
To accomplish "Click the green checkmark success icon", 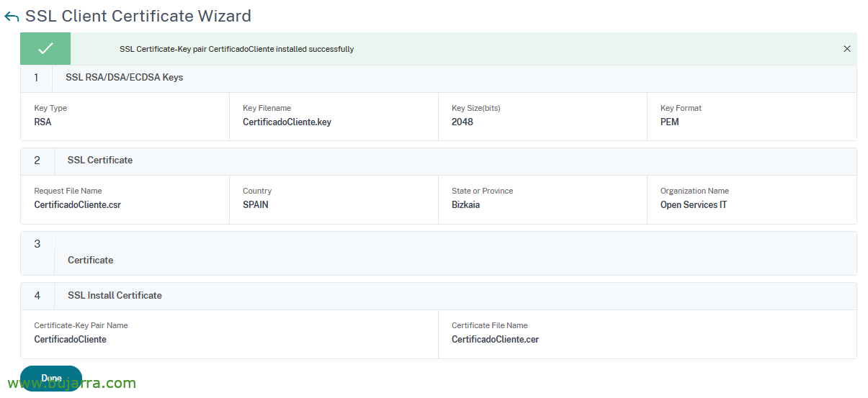I will click(x=45, y=49).
